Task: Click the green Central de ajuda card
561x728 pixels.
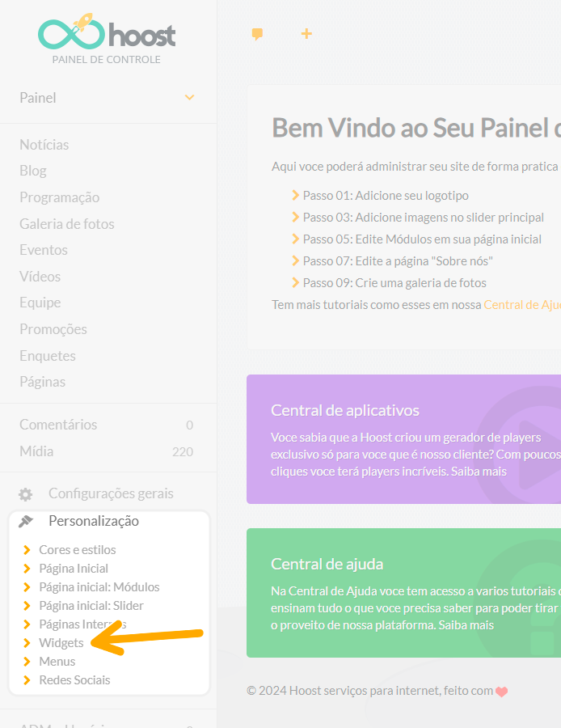Action: (x=403, y=593)
